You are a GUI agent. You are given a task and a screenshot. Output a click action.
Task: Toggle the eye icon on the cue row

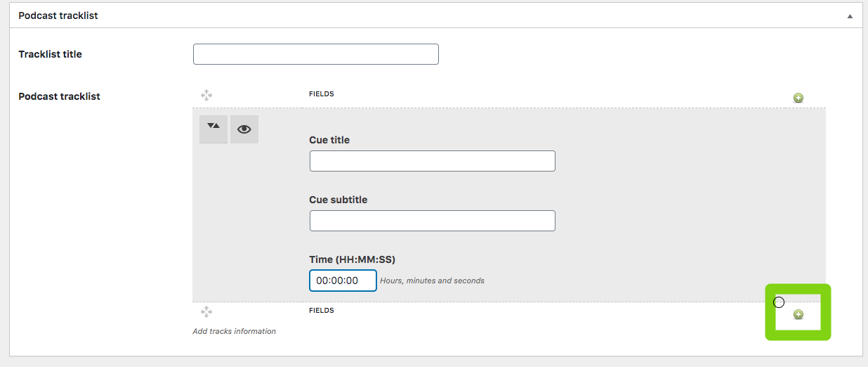pyautogui.click(x=244, y=129)
